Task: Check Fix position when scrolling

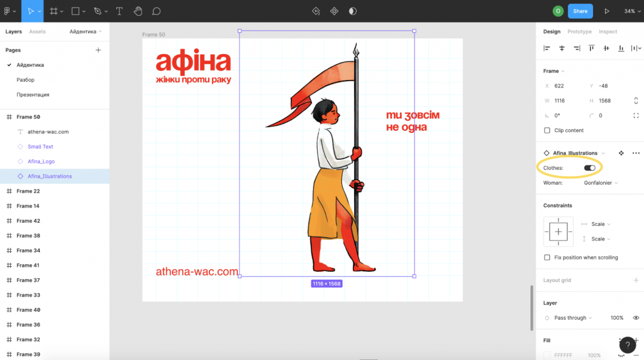Action: click(x=547, y=257)
